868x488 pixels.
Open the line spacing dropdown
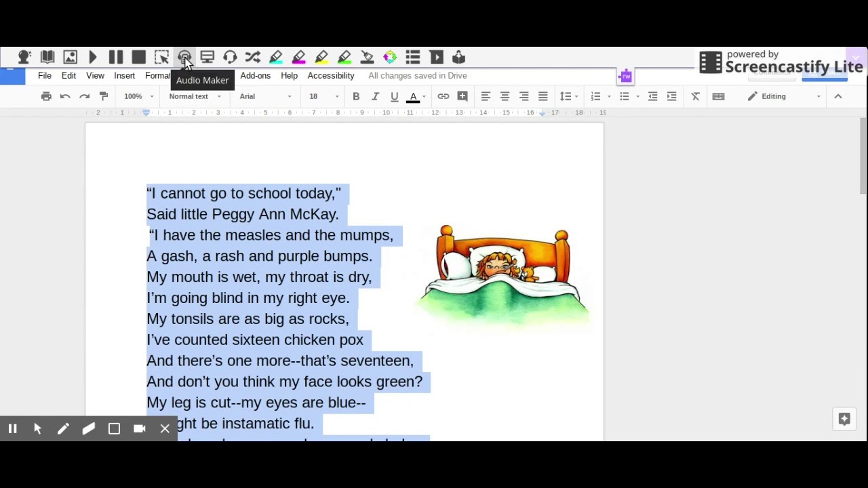coord(569,96)
